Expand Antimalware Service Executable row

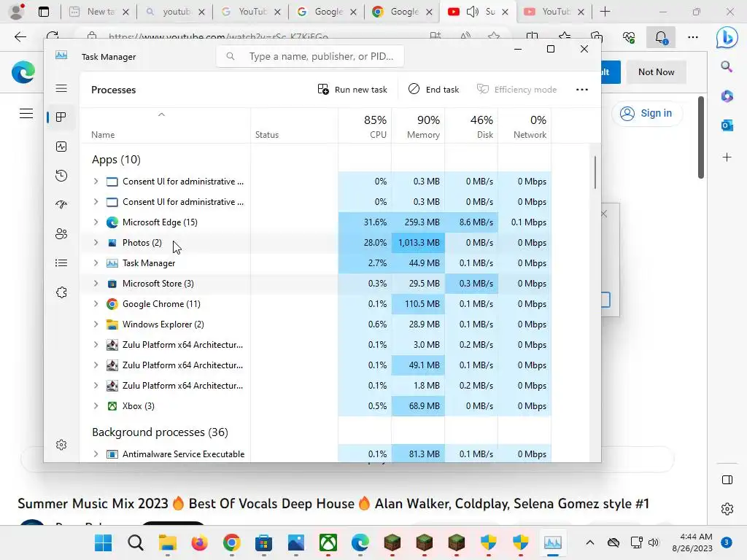(x=96, y=454)
